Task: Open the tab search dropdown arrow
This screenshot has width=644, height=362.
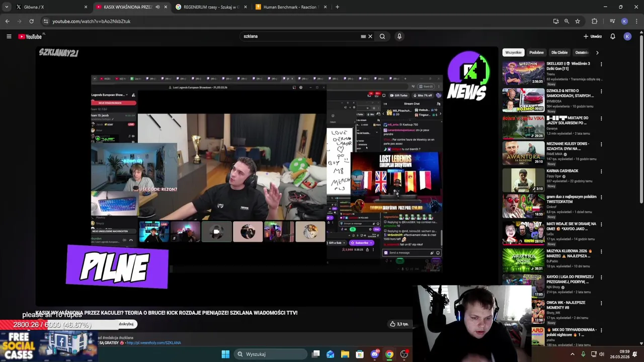Action: 7,7
